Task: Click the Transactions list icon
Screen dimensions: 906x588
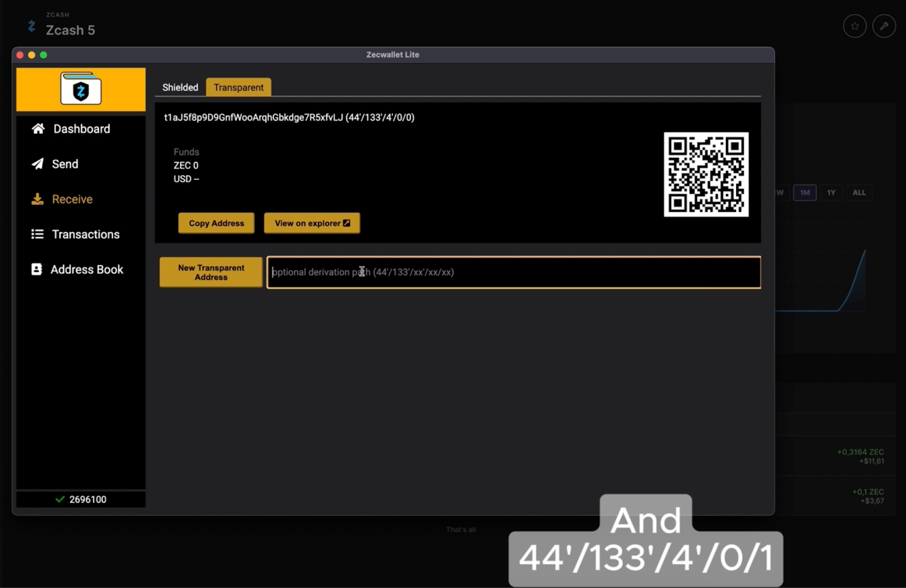Action: [x=37, y=234]
